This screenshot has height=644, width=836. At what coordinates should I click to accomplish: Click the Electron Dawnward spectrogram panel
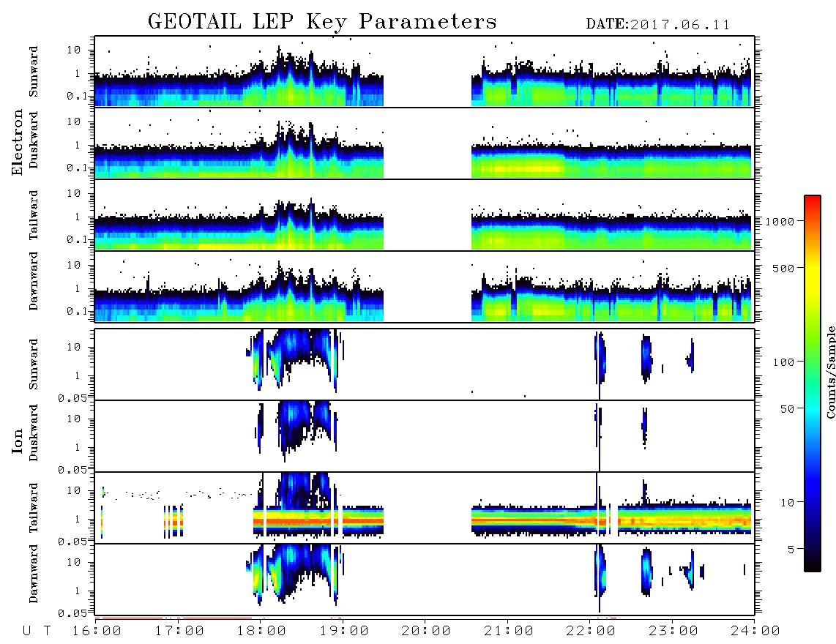(425, 286)
